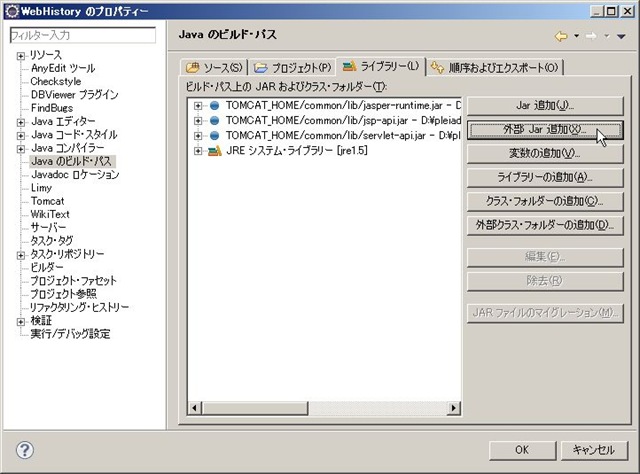
Task: Select タスク・タグ in the tree
Action: 52,241
